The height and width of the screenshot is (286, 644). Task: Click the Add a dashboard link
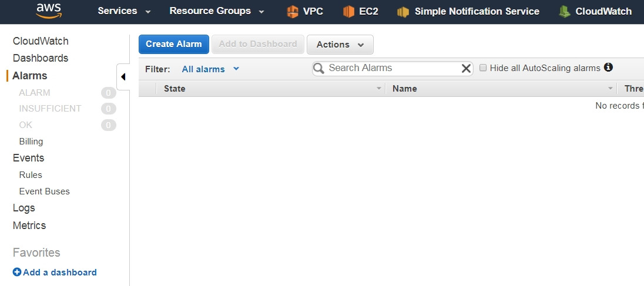click(x=60, y=272)
